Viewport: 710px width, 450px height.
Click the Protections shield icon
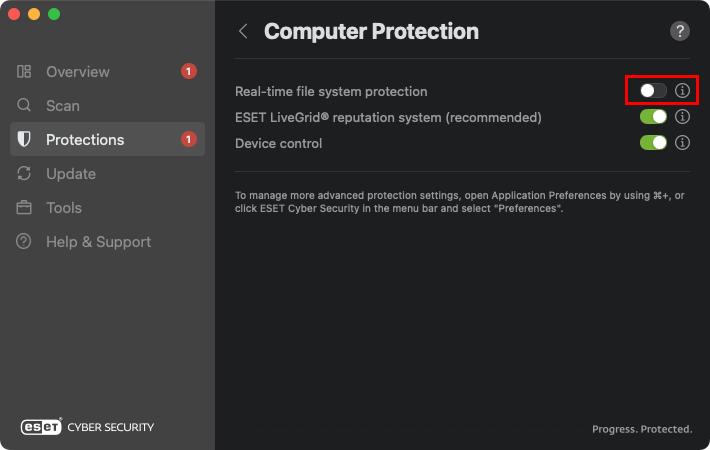click(25, 140)
